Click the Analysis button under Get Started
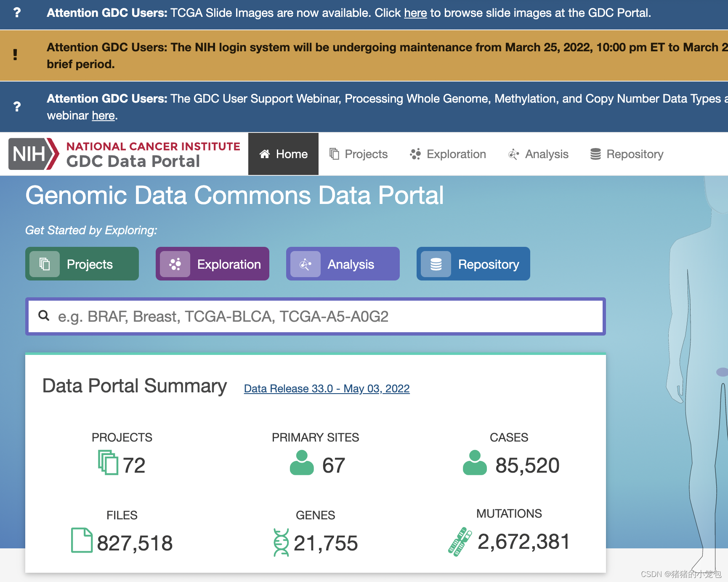Screen dimensions: 728x582 [x=343, y=264]
